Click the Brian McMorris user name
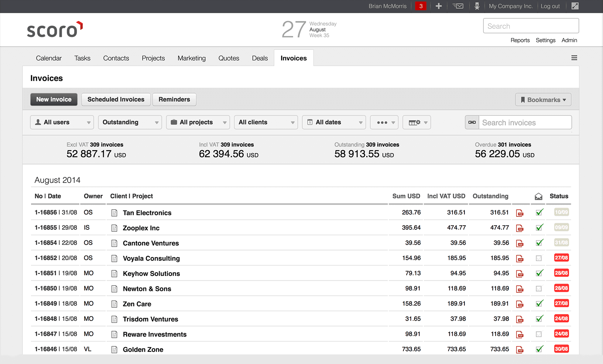Viewport: 603px width, 364px height. pos(387,6)
